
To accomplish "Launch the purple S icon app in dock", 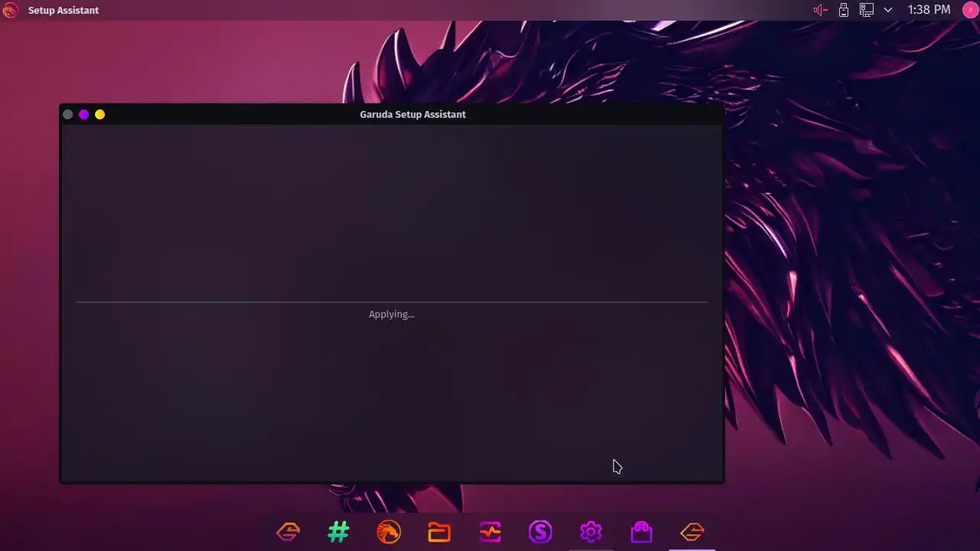I will pos(541,531).
